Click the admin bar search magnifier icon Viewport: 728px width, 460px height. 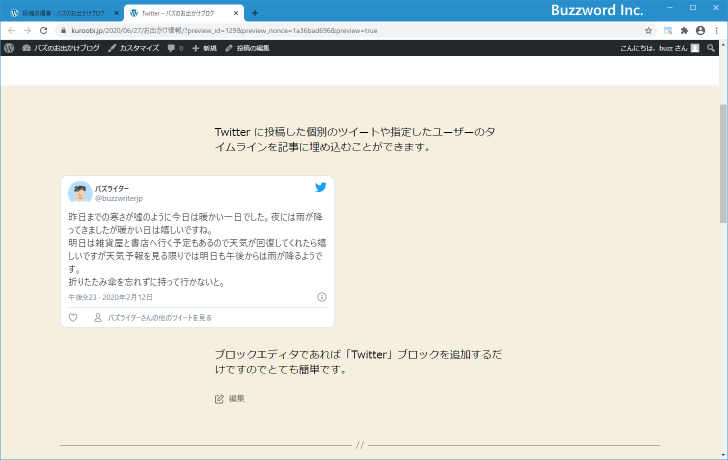711,48
